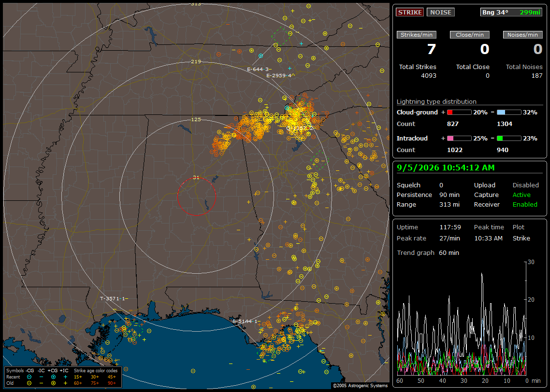
Task: Select storm cell marker T-3571-1
Action: [x=114, y=298]
